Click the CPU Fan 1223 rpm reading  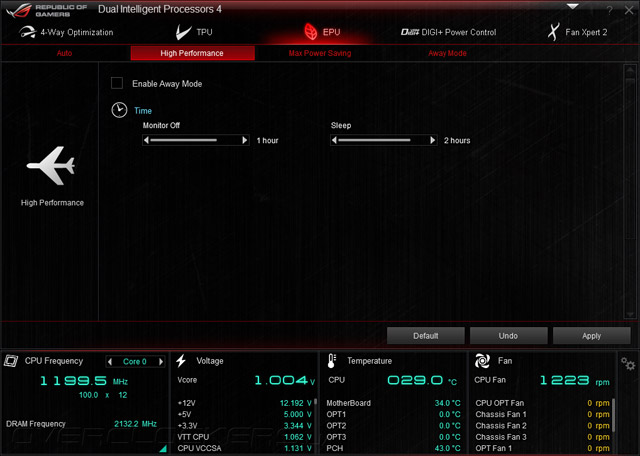coord(575,381)
